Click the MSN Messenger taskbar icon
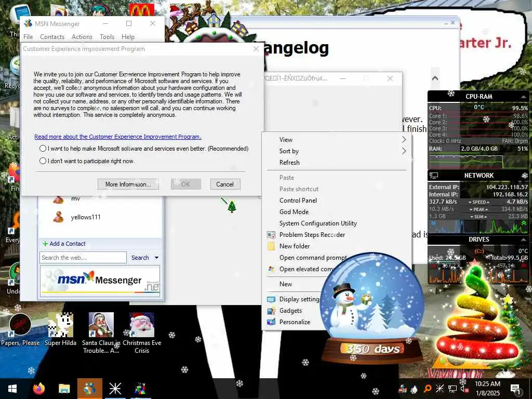 [x=89, y=389]
